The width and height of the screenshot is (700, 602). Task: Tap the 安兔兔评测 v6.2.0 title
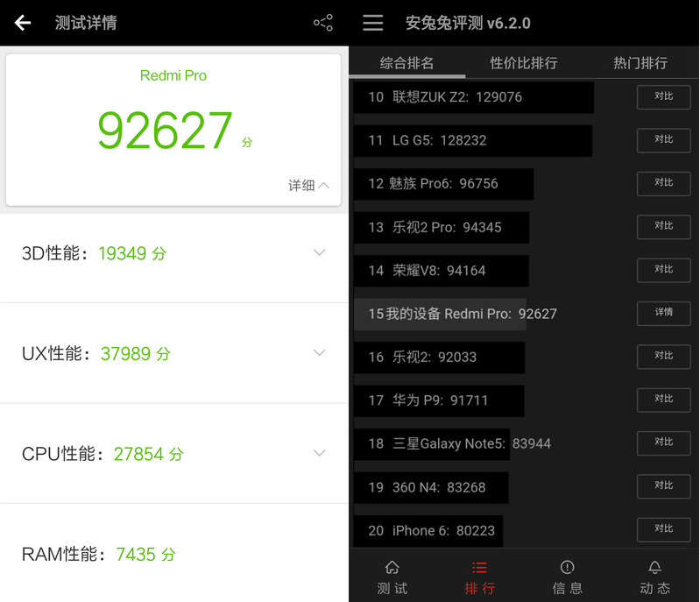coord(468,23)
